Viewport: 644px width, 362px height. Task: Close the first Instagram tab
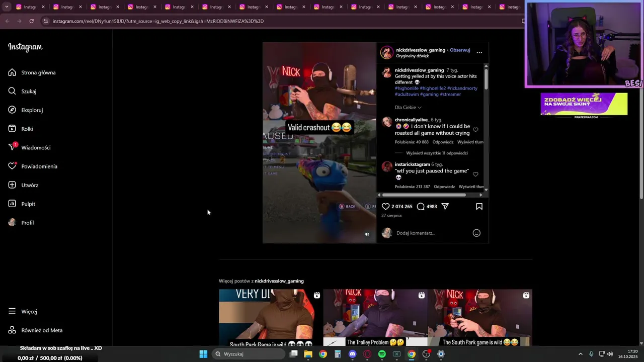[43, 7]
